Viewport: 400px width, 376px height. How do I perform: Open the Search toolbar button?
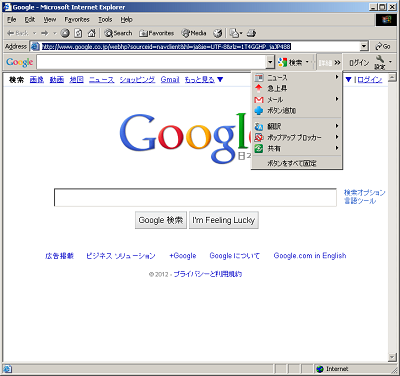(118, 33)
